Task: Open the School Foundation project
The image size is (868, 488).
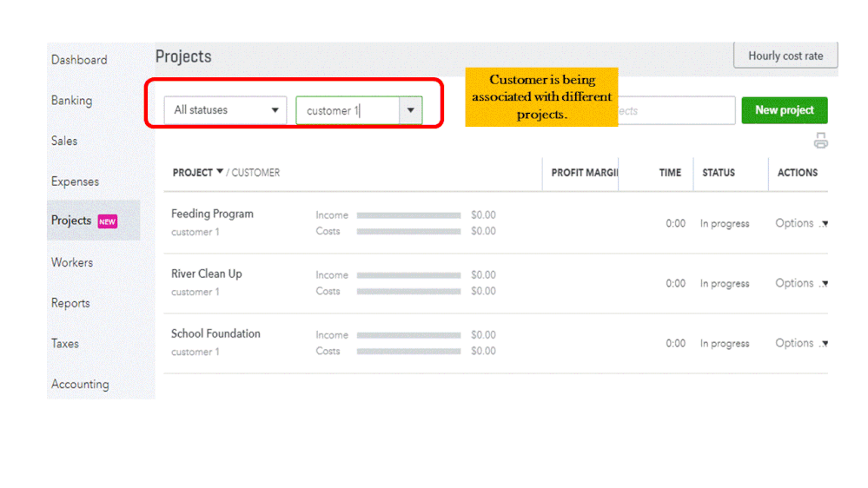Action: point(215,333)
